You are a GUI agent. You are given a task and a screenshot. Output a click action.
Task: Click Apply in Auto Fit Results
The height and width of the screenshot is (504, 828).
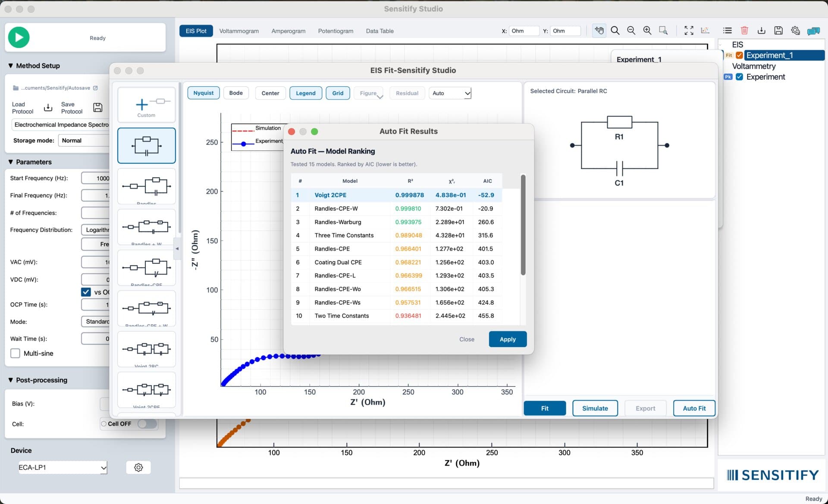508,339
